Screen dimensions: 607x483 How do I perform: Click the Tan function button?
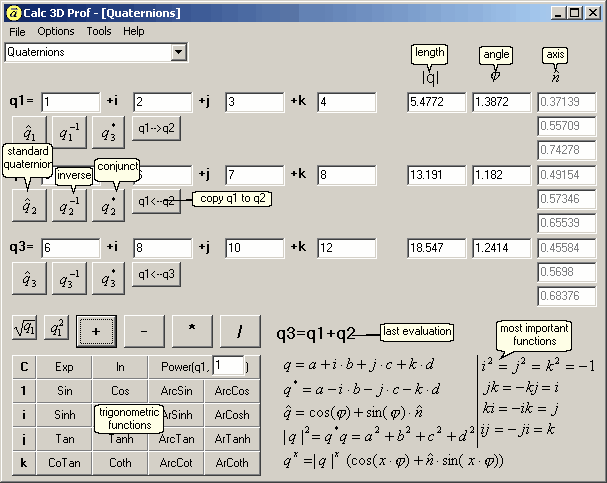tap(64, 439)
